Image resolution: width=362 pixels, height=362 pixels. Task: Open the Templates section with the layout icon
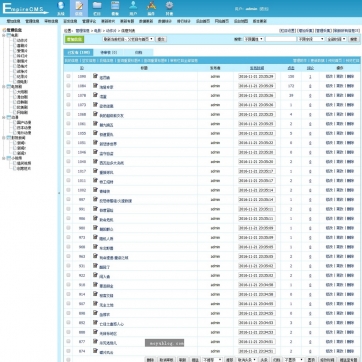[x=115, y=9]
